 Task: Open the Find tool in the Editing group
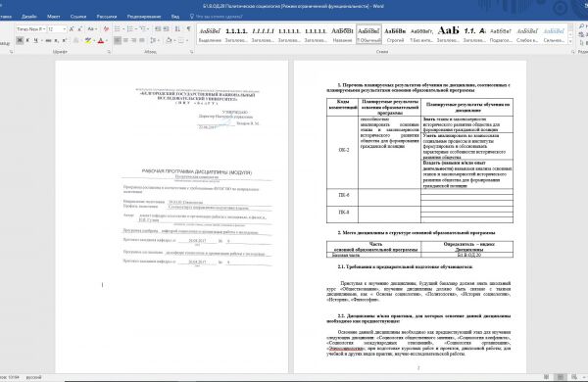pos(582,26)
